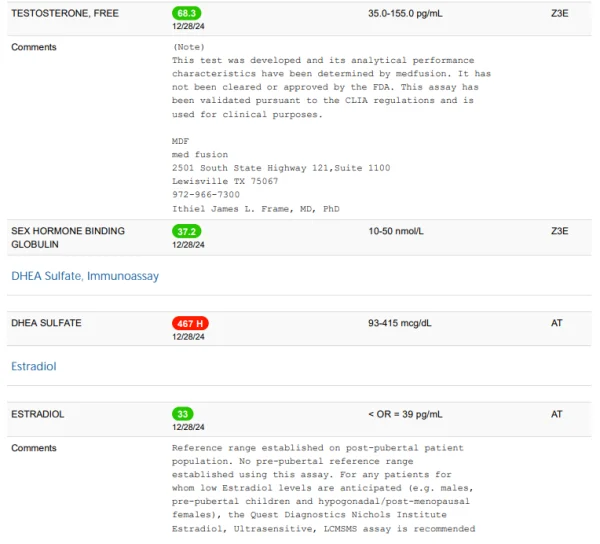This screenshot has width=600, height=544.
Task: Click the green 33 estradiol result badge
Action: (x=183, y=414)
